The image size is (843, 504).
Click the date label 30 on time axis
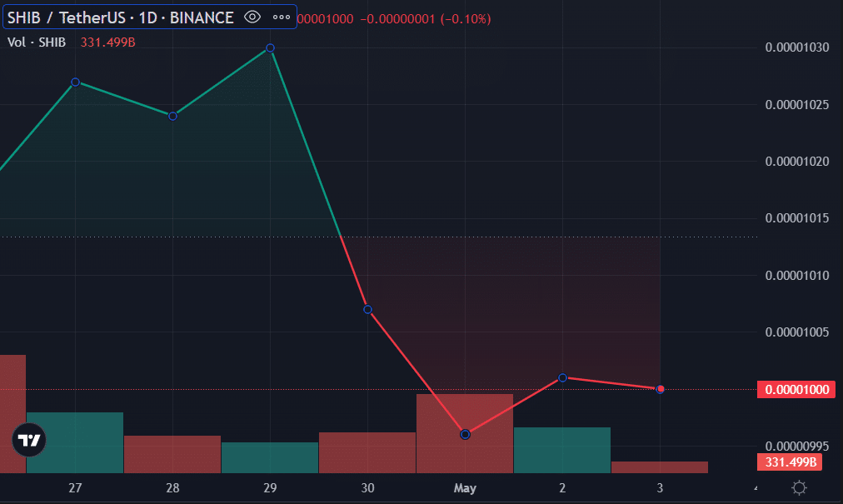(x=367, y=488)
